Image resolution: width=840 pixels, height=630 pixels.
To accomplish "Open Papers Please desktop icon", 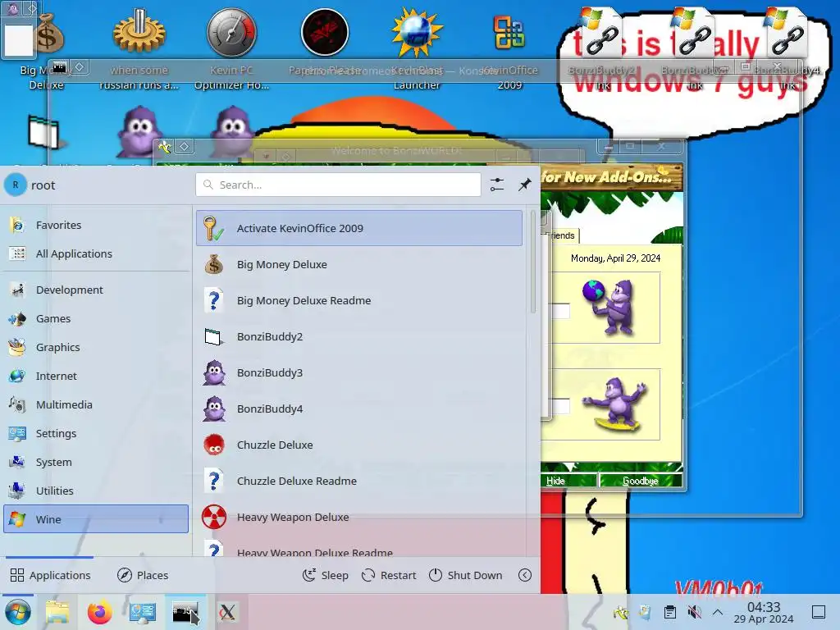I will tap(325, 42).
